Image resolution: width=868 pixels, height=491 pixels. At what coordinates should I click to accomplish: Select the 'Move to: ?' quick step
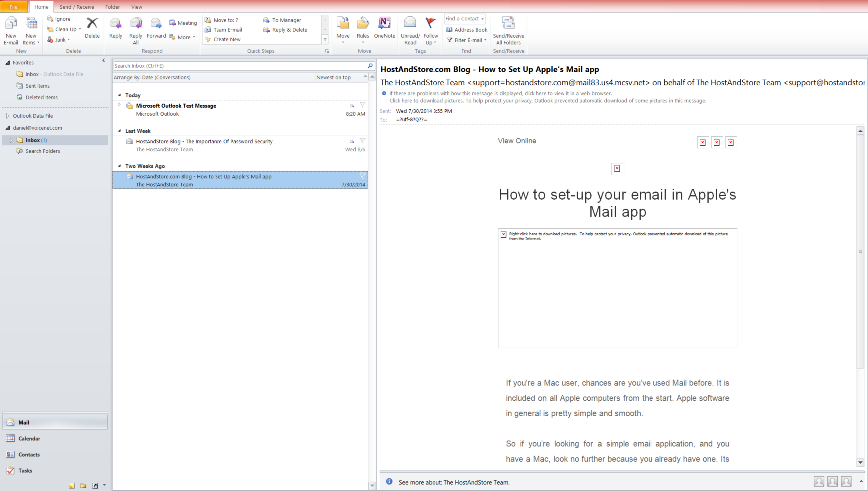point(221,20)
